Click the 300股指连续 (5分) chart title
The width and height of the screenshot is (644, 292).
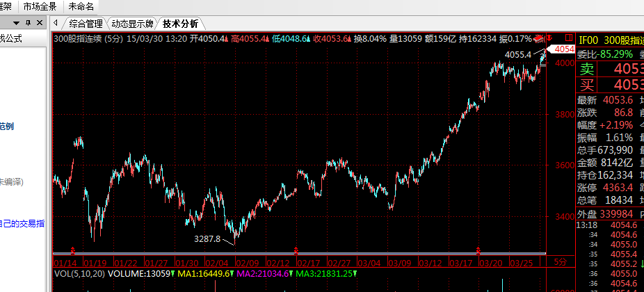pyautogui.click(x=89, y=39)
